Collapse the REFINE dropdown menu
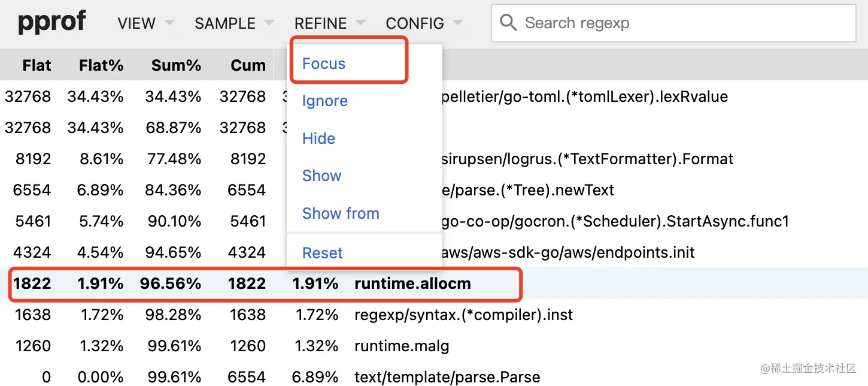This screenshot has width=868, height=386. [x=329, y=23]
